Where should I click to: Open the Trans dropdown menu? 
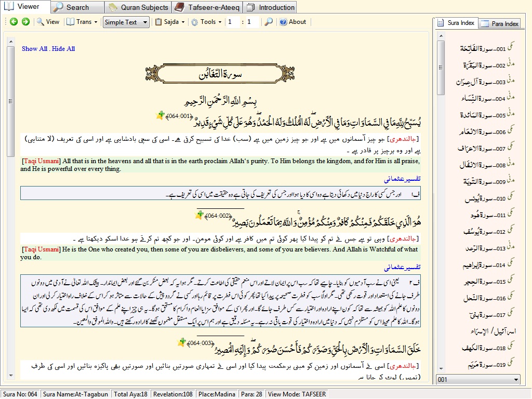point(82,22)
